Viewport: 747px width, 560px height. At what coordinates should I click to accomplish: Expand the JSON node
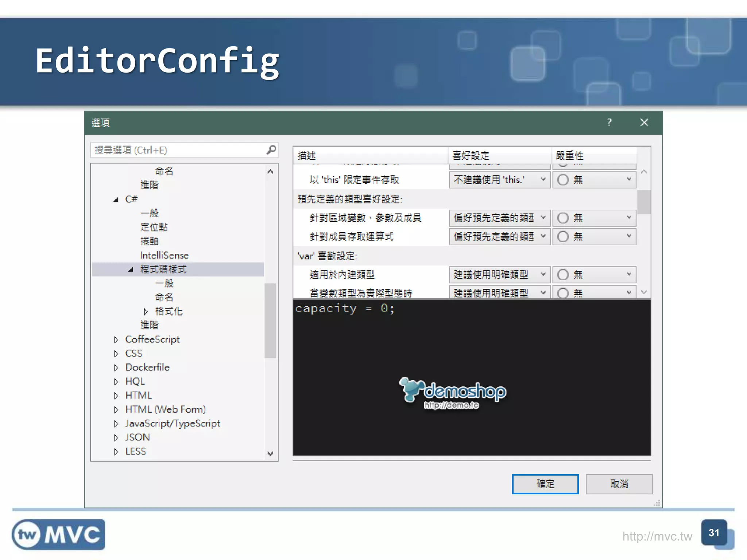coord(116,437)
